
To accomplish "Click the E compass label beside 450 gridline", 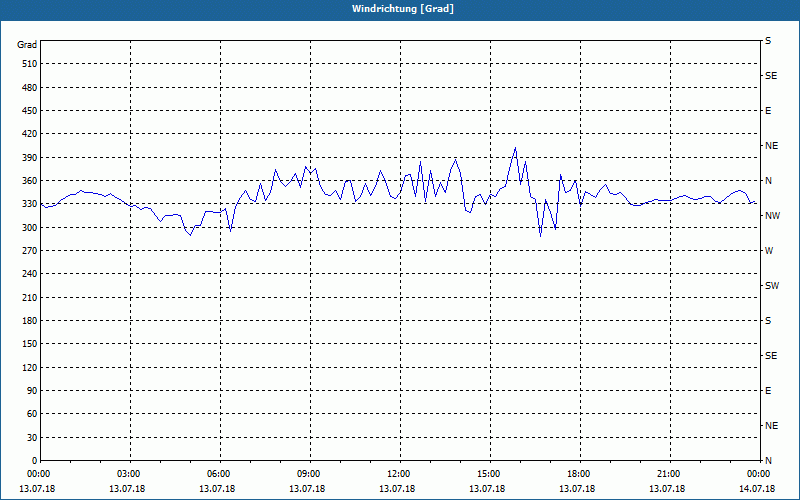I will coord(768,111).
